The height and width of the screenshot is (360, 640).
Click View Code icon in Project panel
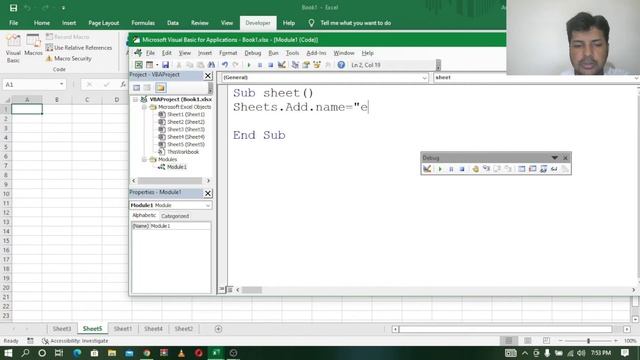point(136,88)
